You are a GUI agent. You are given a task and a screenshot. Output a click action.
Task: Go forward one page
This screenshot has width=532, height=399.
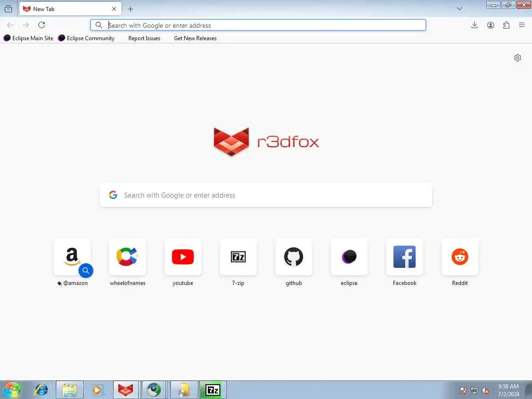coord(26,25)
